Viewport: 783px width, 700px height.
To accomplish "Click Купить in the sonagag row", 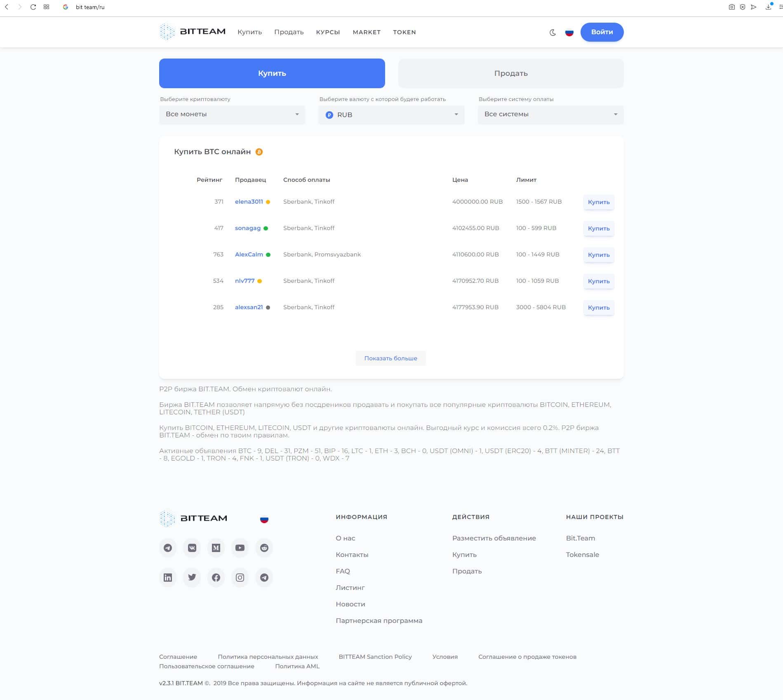I will [599, 228].
